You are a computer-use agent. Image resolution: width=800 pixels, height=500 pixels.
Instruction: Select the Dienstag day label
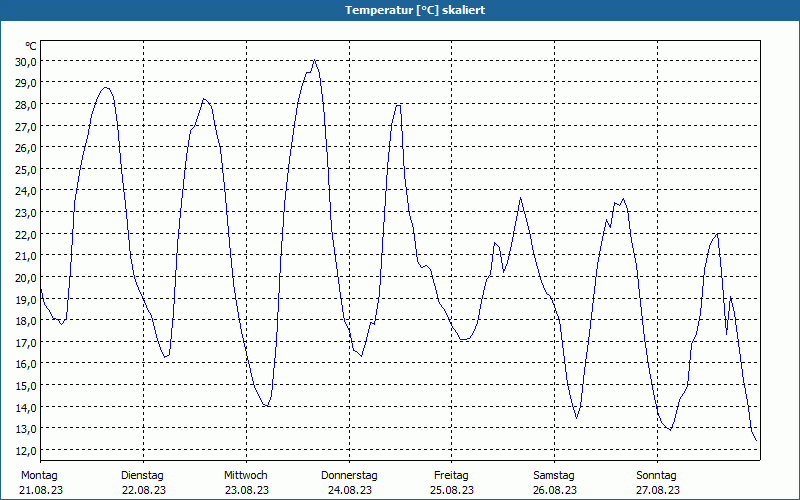tap(142, 475)
